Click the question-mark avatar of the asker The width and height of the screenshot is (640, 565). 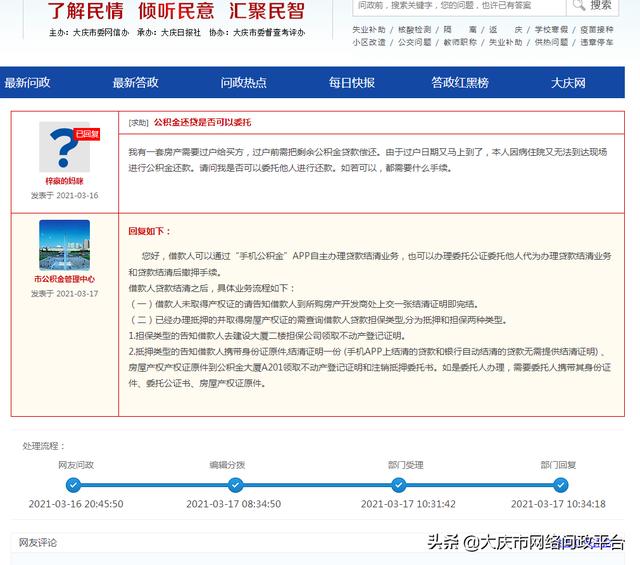point(64,147)
